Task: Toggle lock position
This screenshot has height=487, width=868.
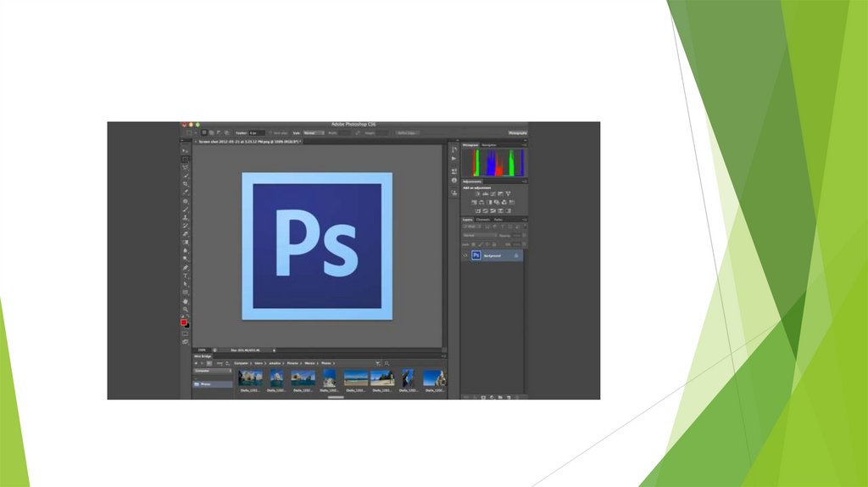Action: 487,245
